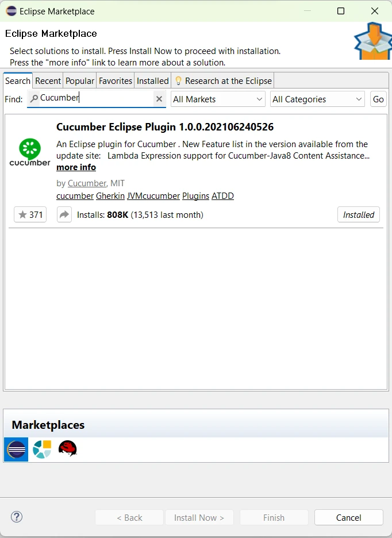This screenshot has height=538, width=392.
Task: Switch to the Favorites tab
Action: pos(116,81)
